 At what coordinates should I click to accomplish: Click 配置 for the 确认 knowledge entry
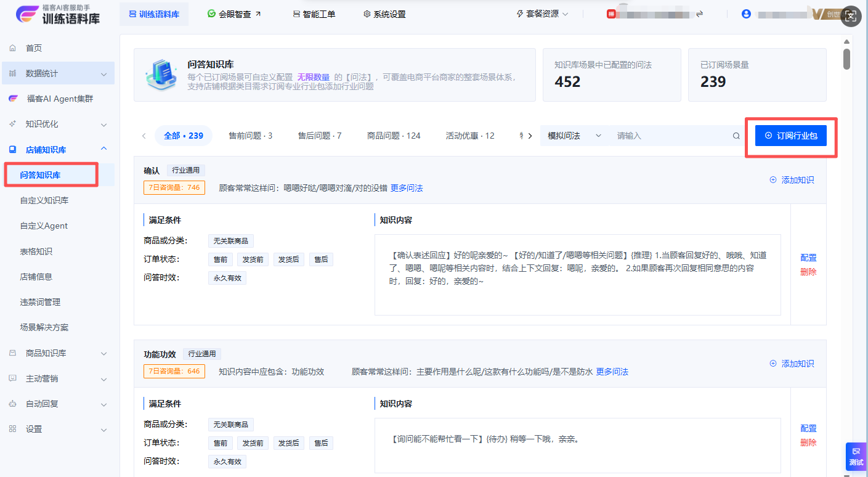pyautogui.click(x=808, y=258)
